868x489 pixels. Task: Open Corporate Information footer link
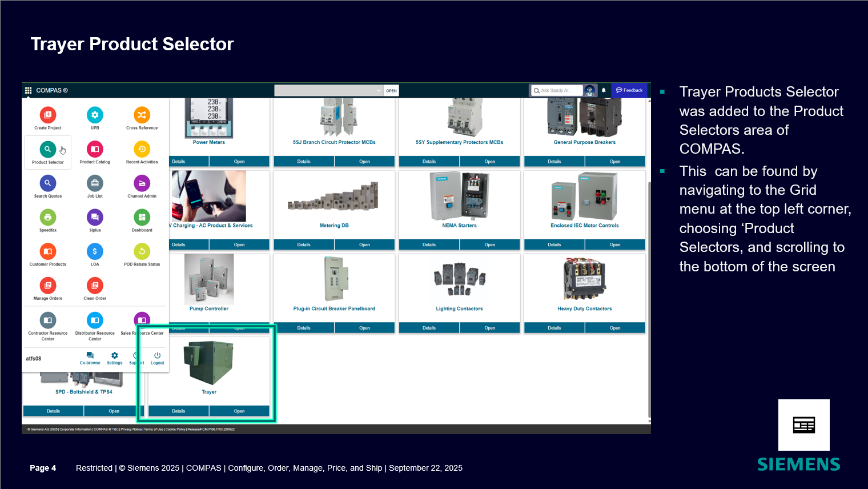75,429
